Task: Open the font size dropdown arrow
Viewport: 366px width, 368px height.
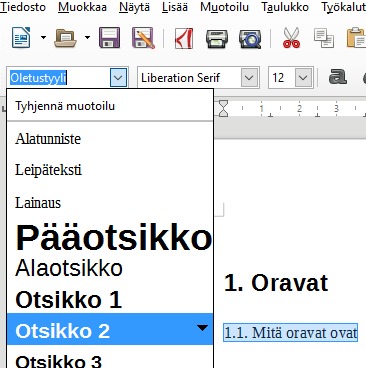Action: [x=303, y=78]
